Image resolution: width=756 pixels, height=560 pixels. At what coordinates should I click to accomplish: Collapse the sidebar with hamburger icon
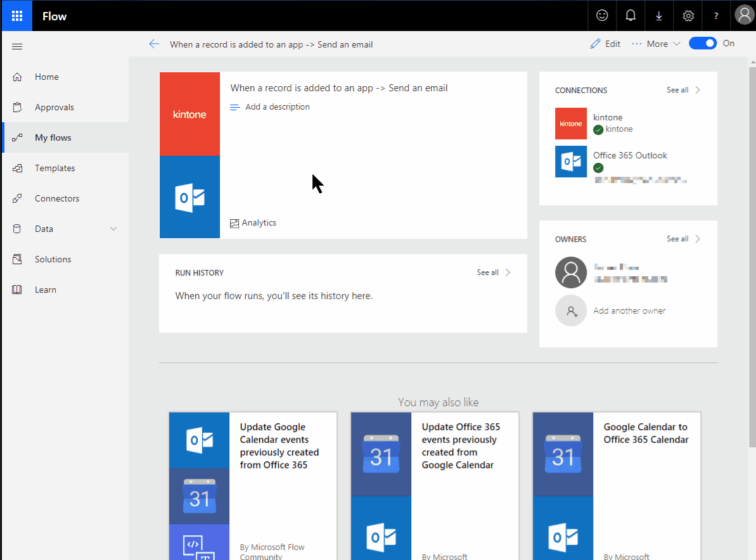click(x=17, y=46)
